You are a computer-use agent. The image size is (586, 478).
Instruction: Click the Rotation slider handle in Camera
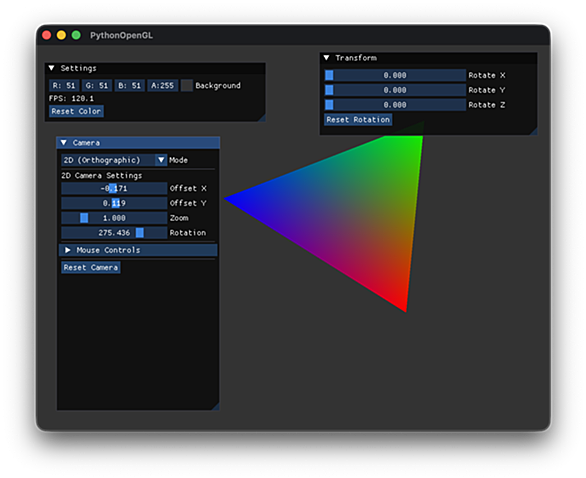point(139,233)
